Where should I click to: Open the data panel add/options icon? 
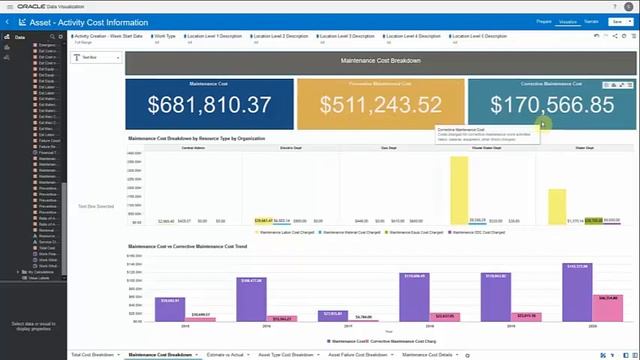tap(61, 37)
